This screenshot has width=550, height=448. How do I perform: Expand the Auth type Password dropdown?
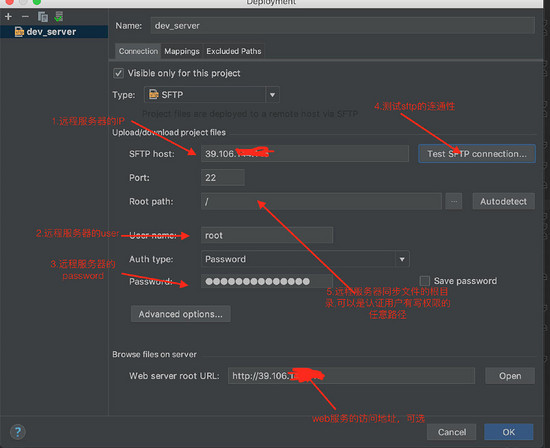[x=305, y=259]
